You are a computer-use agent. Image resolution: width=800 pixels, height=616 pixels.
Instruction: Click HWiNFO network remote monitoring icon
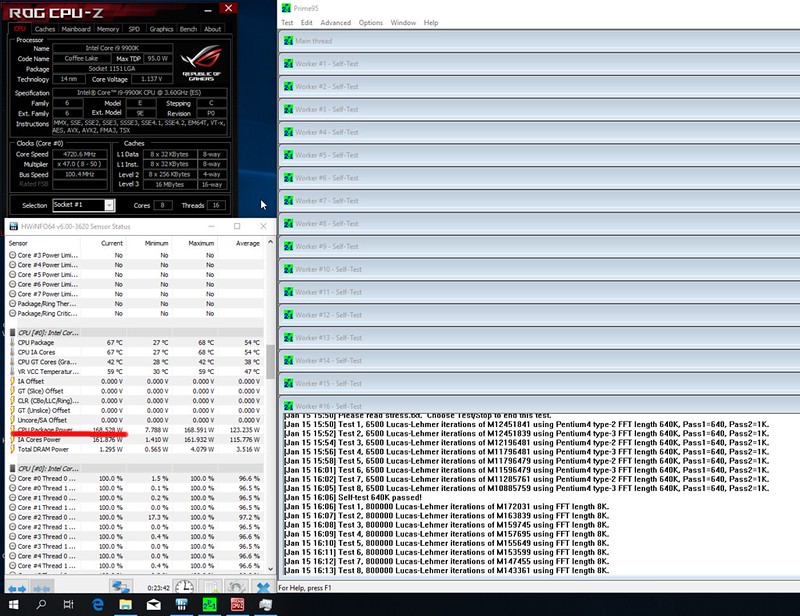[122, 588]
